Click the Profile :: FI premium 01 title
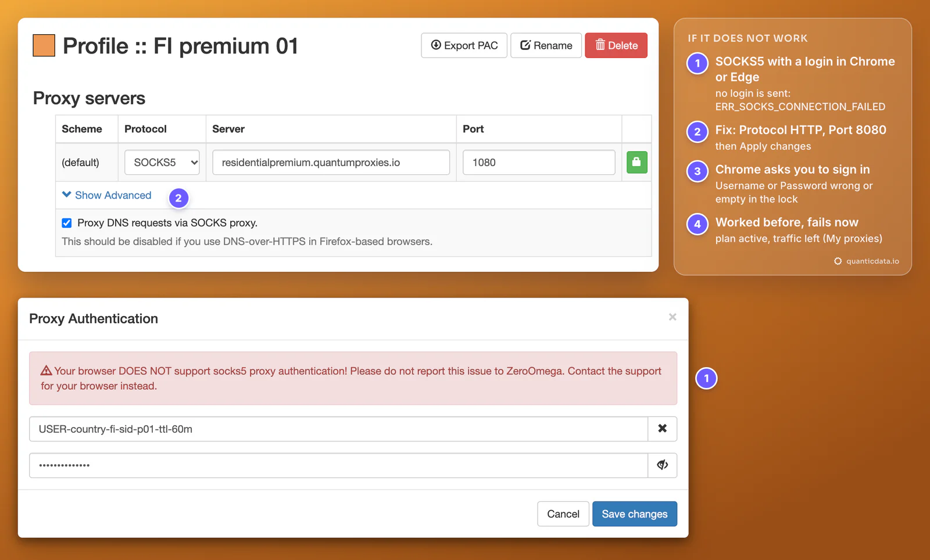This screenshot has height=560, width=930. (x=180, y=46)
